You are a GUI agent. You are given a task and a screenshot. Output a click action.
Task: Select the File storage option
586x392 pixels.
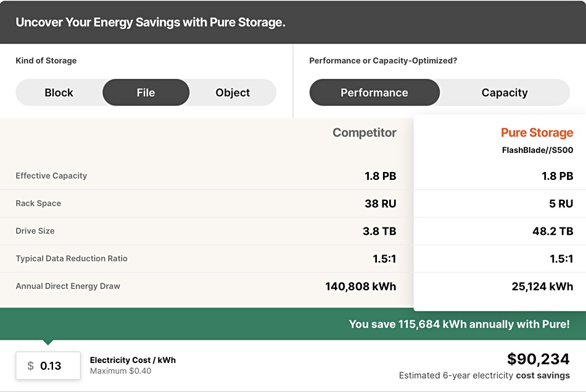coord(146,92)
